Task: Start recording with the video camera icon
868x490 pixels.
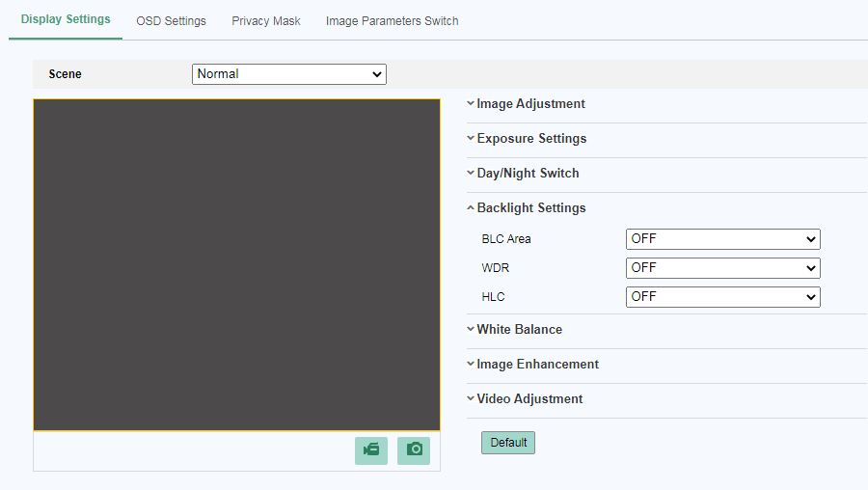Action: tap(371, 450)
